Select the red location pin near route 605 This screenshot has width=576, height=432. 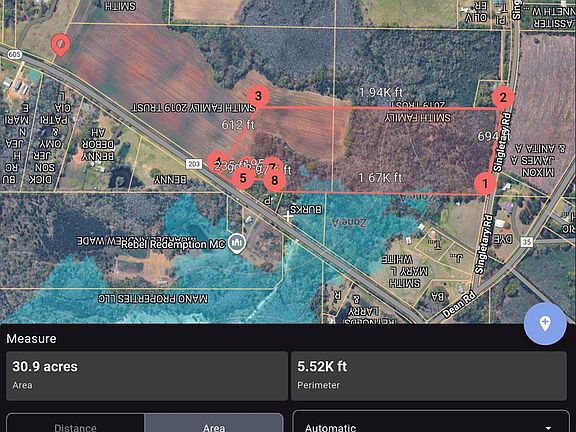61,45
